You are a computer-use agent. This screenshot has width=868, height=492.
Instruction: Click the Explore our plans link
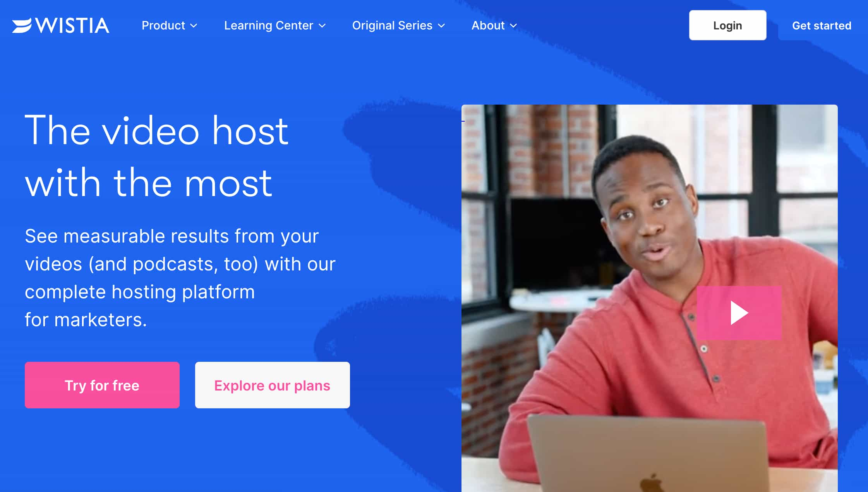click(273, 385)
